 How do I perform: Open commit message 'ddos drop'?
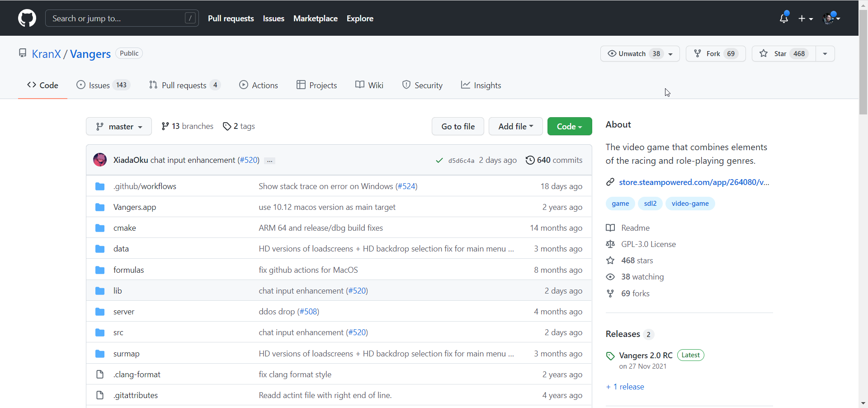tap(277, 311)
